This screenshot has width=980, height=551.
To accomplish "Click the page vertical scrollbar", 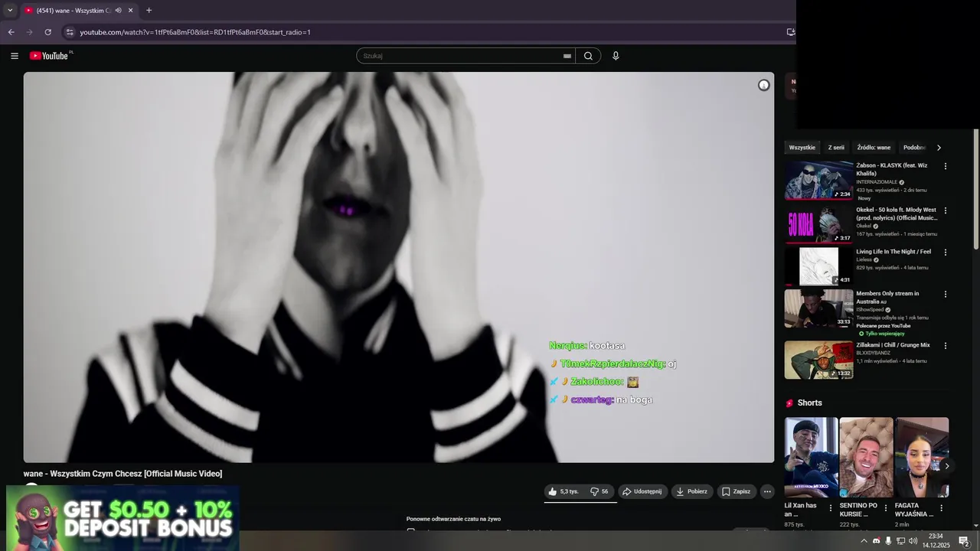I will [975, 188].
